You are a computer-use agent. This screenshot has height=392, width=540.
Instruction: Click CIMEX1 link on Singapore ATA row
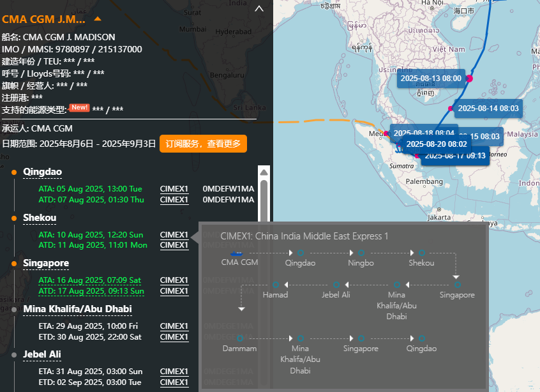click(x=174, y=280)
